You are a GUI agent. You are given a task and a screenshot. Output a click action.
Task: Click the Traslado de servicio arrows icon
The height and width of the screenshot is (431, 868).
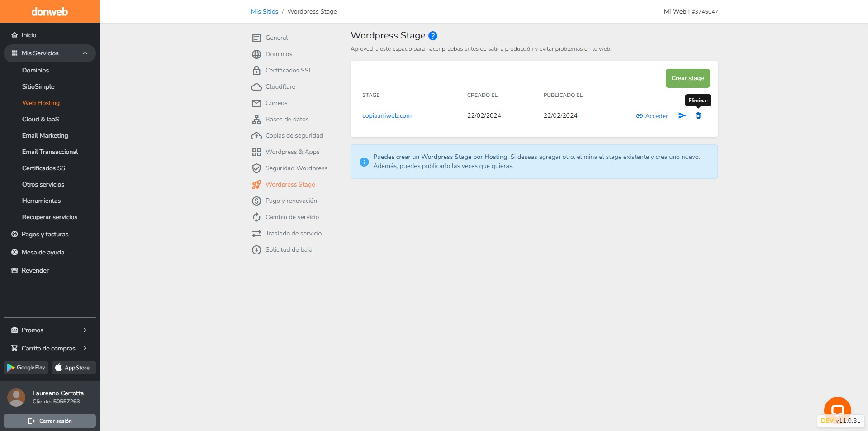click(256, 234)
